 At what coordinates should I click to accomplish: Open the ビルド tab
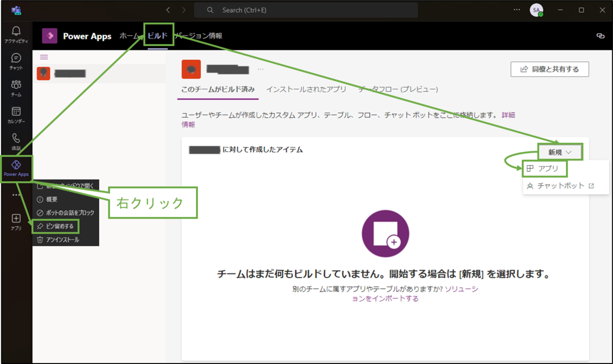tap(157, 36)
